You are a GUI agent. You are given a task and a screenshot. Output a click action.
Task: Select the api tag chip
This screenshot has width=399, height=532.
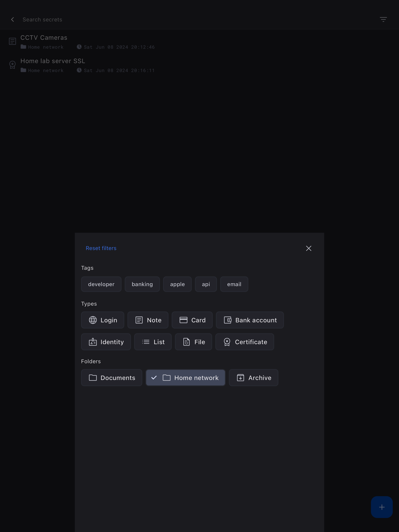click(x=206, y=284)
